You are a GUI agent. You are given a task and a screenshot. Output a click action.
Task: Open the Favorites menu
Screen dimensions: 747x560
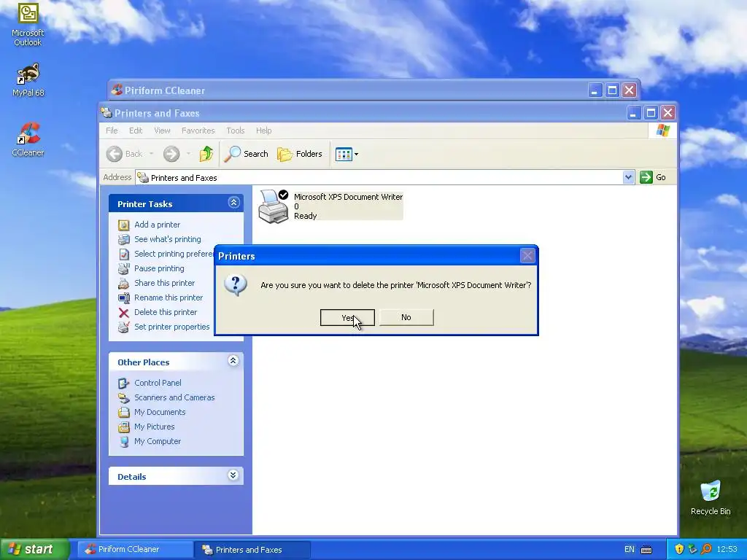(x=198, y=131)
